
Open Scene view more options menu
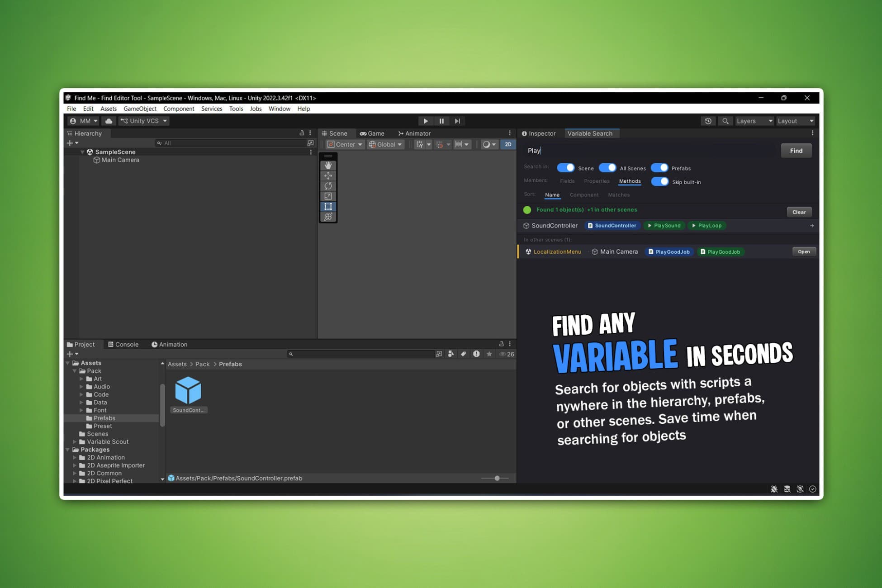tap(510, 133)
